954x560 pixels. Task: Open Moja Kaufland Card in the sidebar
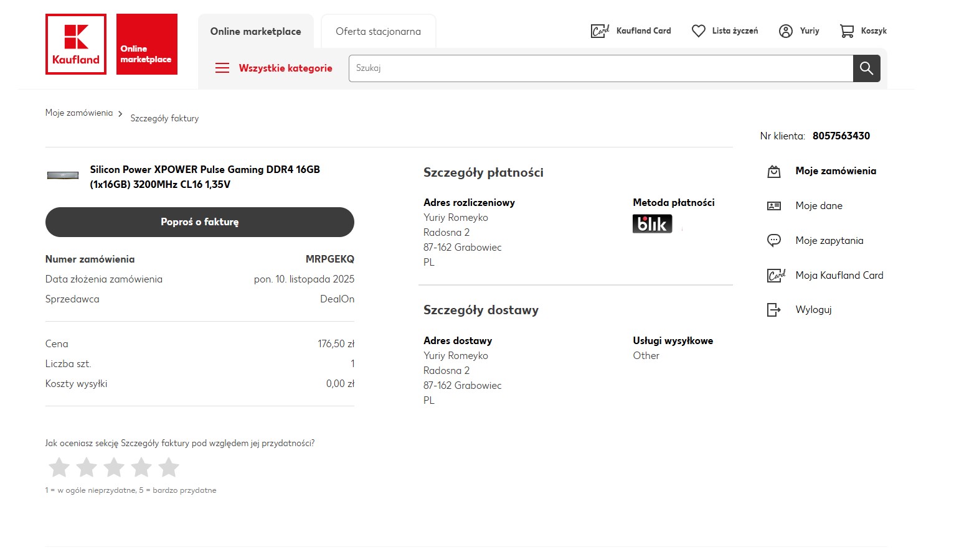(x=839, y=276)
